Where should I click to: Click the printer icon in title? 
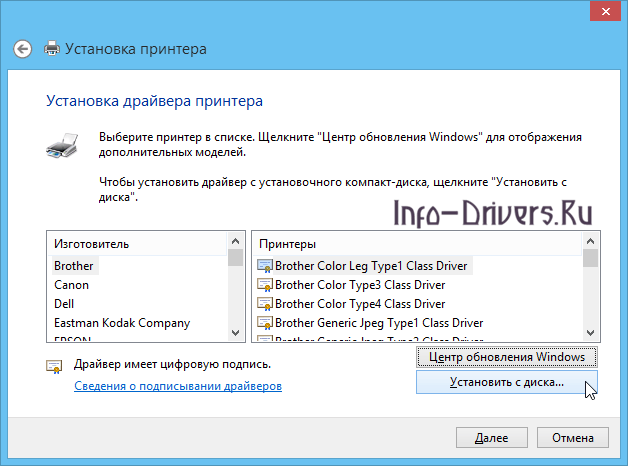(x=51, y=48)
